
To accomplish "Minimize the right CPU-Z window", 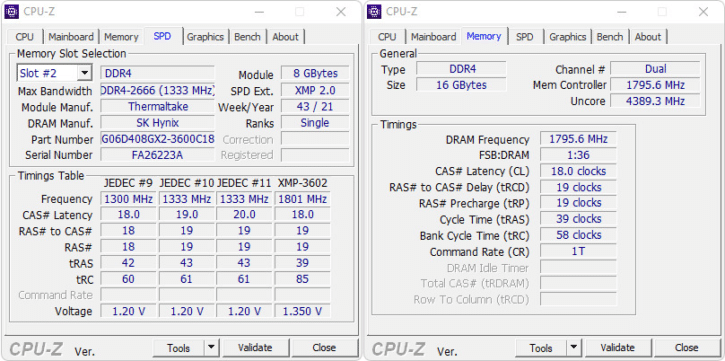I will point(621,12).
